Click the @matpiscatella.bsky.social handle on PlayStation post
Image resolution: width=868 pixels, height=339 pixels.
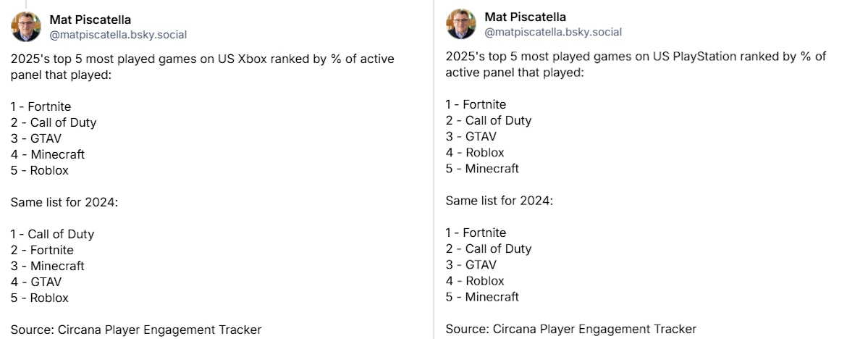pyautogui.click(x=553, y=32)
